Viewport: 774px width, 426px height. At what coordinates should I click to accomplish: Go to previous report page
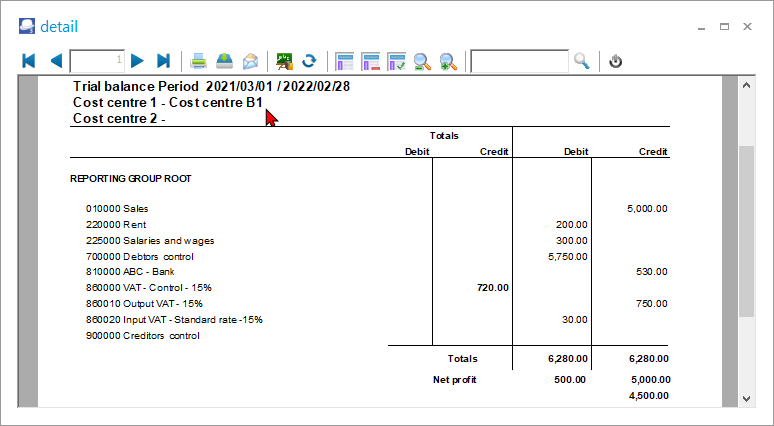56,61
